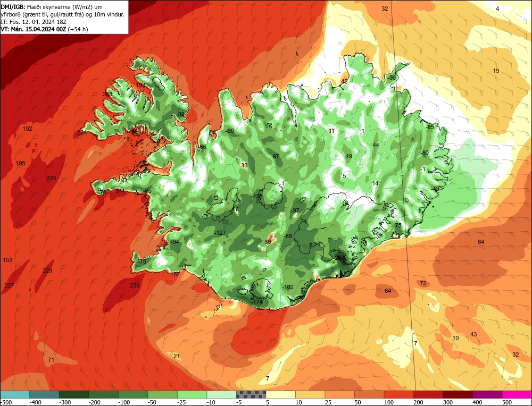Select the value 21 south of Iceland
The image size is (532, 406).
pyautogui.click(x=177, y=356)
